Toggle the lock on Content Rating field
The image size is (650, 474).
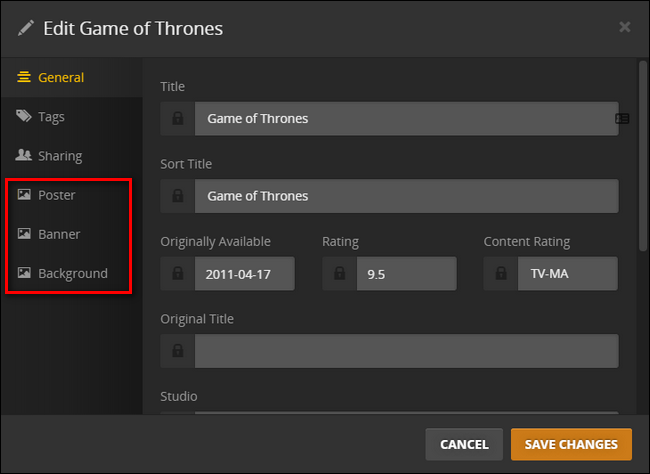(501, 273)
